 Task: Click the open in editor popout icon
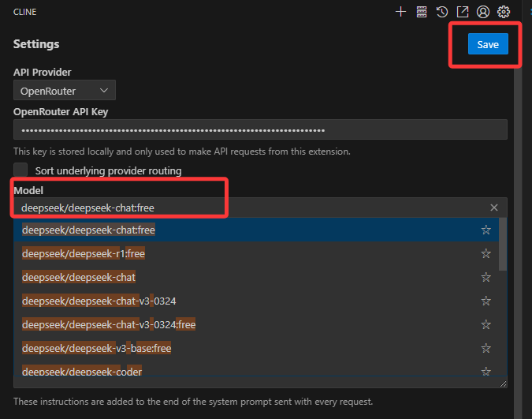pyautogui.click(x=463, y=12)
